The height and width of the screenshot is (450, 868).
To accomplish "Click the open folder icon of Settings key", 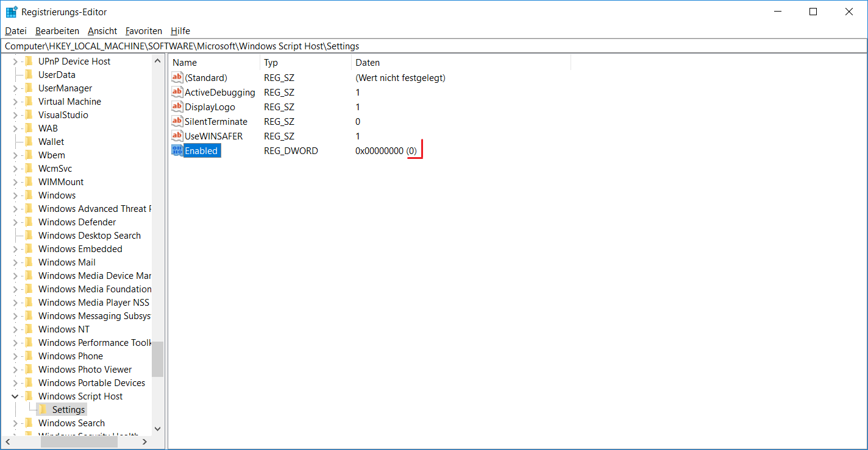I will click(42, 409).
